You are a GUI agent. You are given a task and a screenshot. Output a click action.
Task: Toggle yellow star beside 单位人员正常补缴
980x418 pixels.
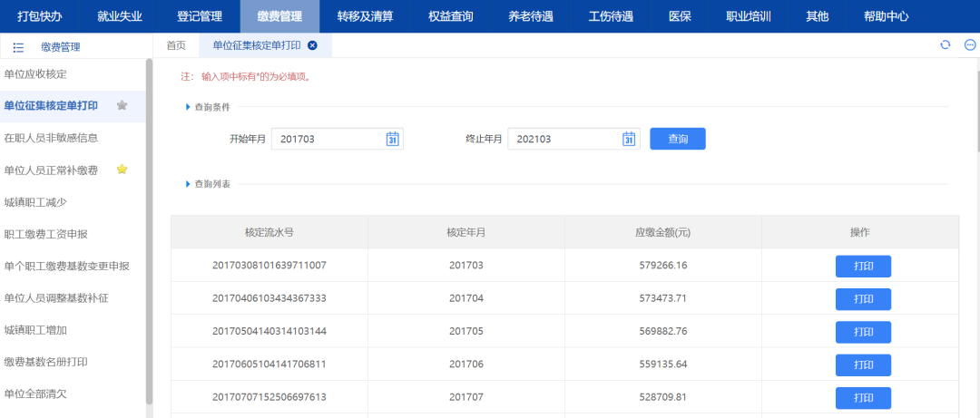pyautogui.click(x=122, y=170)
